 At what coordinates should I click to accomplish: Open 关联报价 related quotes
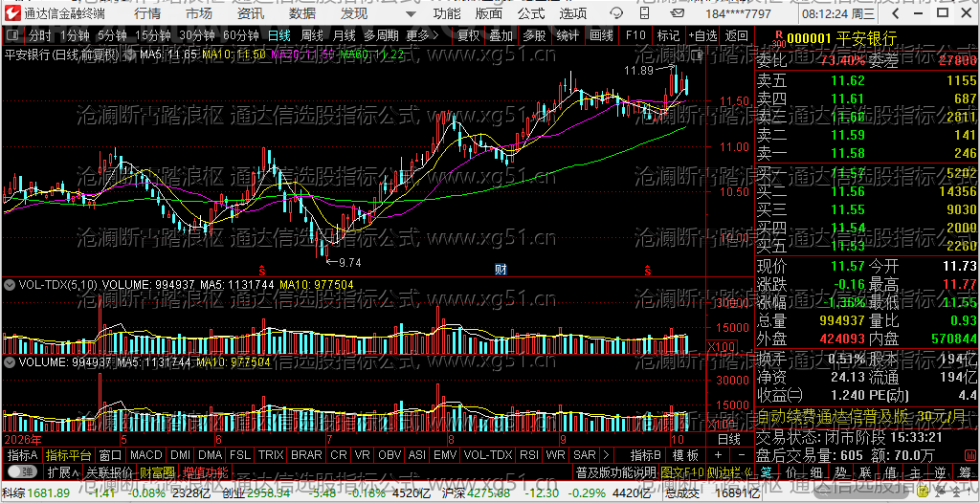coord(109,471)
